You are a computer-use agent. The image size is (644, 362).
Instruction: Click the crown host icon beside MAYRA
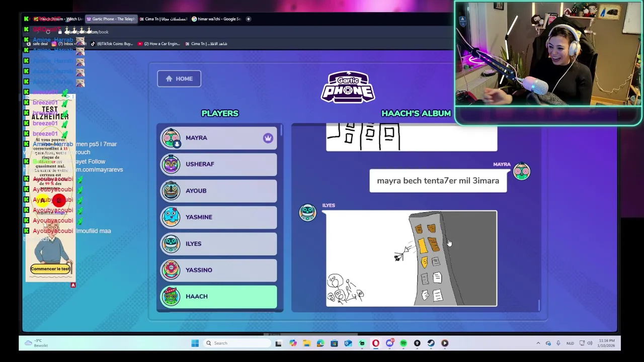tap(268, 138)
